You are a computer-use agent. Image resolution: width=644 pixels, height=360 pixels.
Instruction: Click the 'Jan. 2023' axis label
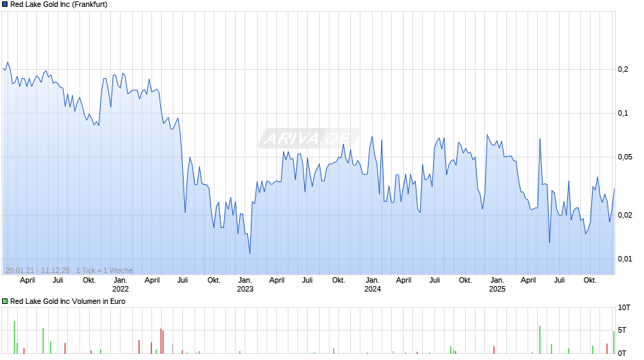click(245, 285)
